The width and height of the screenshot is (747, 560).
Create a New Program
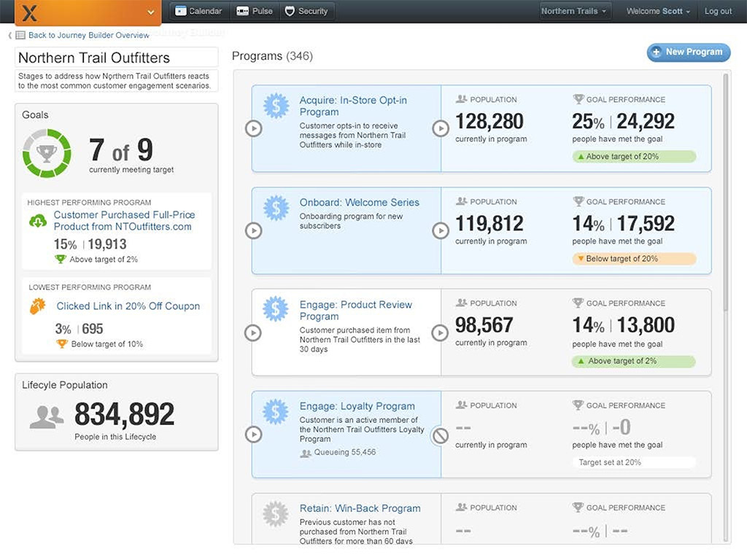point(689,52)
